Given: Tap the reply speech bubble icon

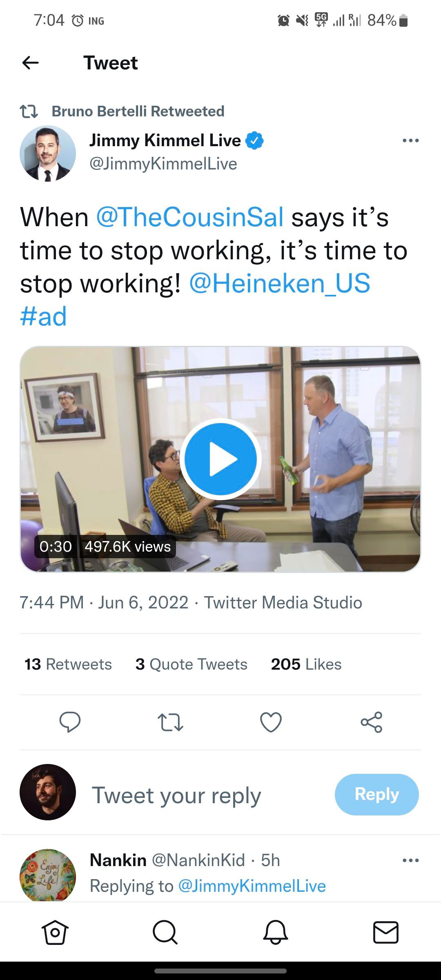Looking at the screenshot, I should pos(70,722).
